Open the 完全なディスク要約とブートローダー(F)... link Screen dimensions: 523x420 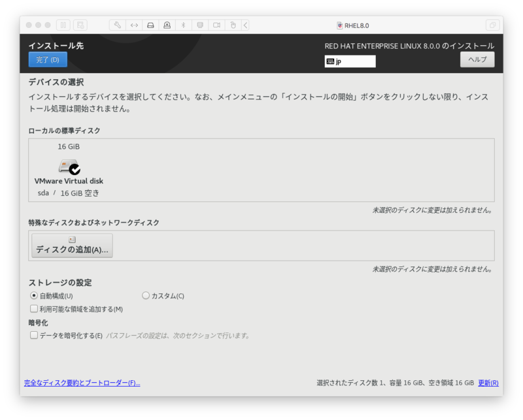[82, 383]
